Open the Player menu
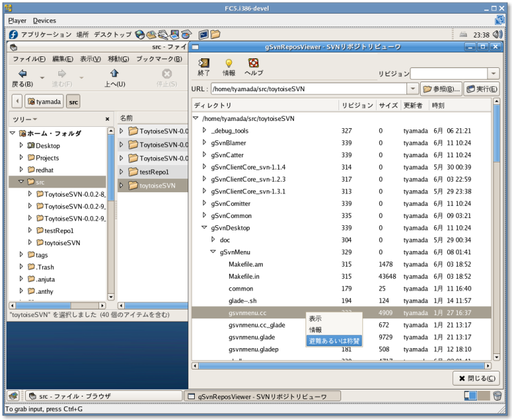The width and height of the screenshot is (512, 420). pyautogui.click(x=17, y=21)
